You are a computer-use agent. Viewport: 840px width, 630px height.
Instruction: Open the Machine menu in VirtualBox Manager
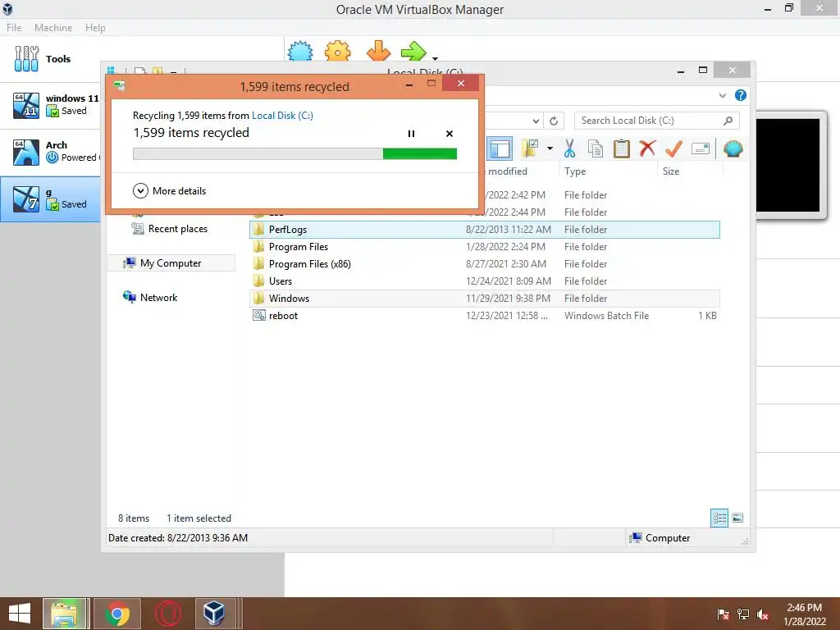pyautogui.click(x=53, y=27)
